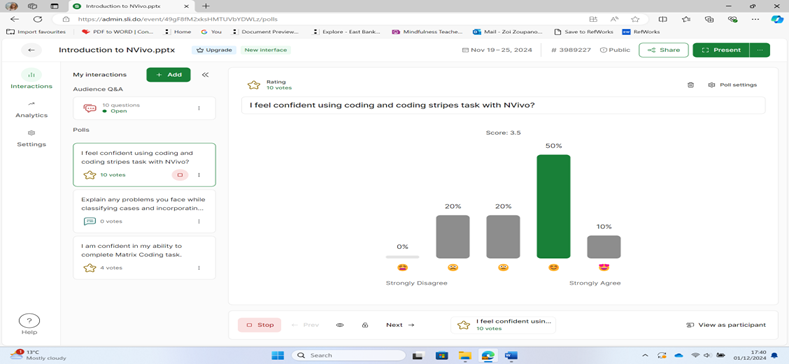Open File Explorer from the taskbar

pyautogui.click(x=464, y=355)
